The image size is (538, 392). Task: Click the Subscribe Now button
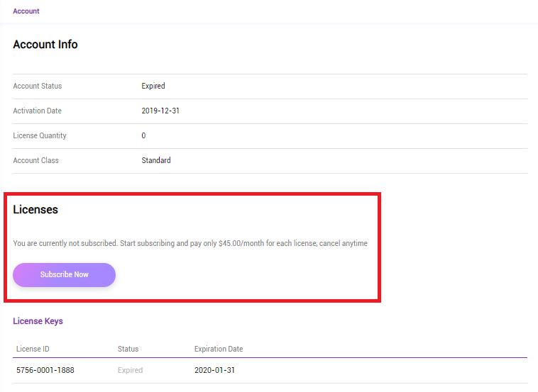pyautogui.click(x=64, y=274)
